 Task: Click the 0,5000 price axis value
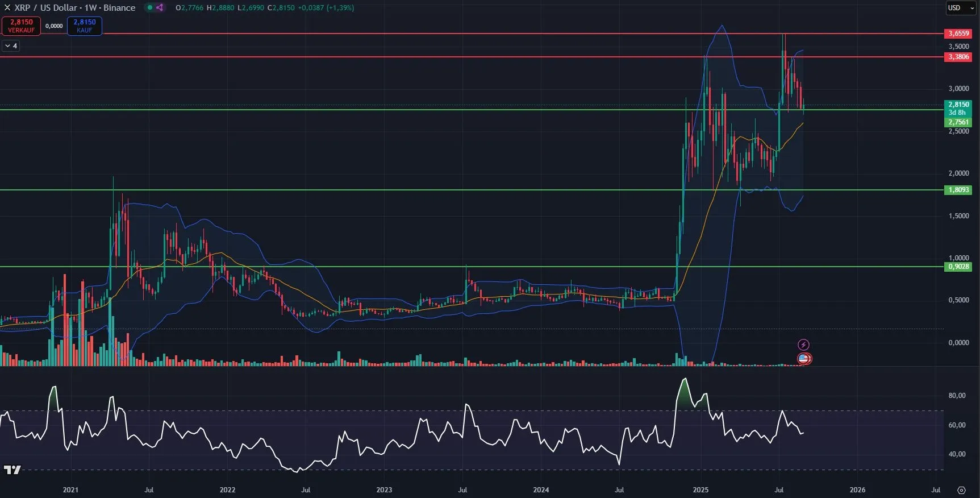(958, 300)
